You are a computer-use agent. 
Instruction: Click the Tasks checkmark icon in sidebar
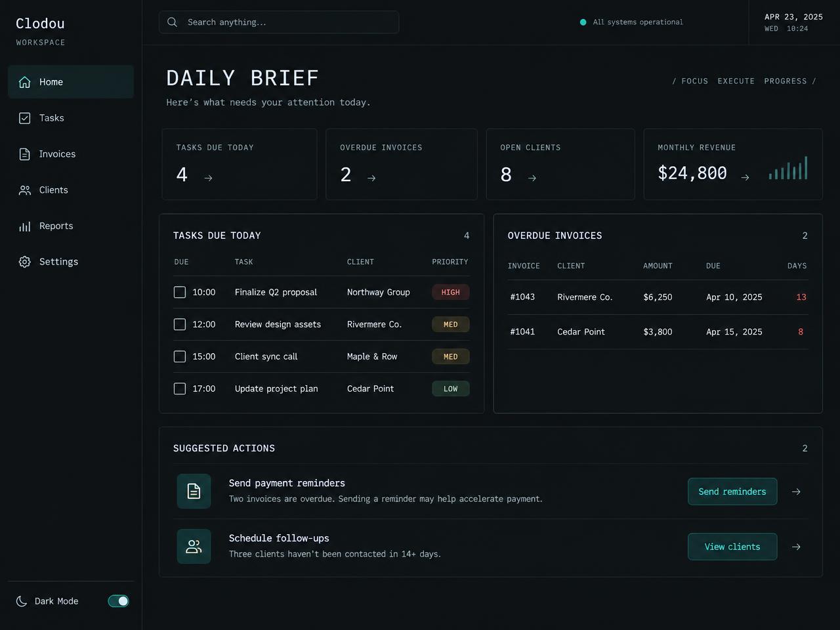click(25, 118)
